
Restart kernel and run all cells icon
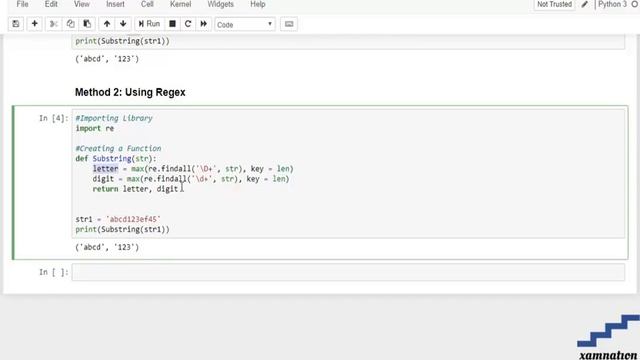[x=203, y=24]
